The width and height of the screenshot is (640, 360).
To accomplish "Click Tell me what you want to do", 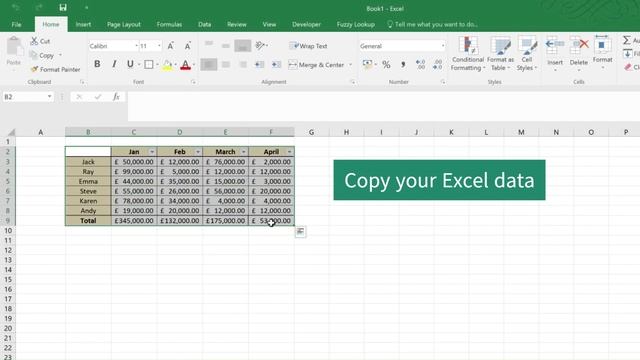I will point(433,24).
